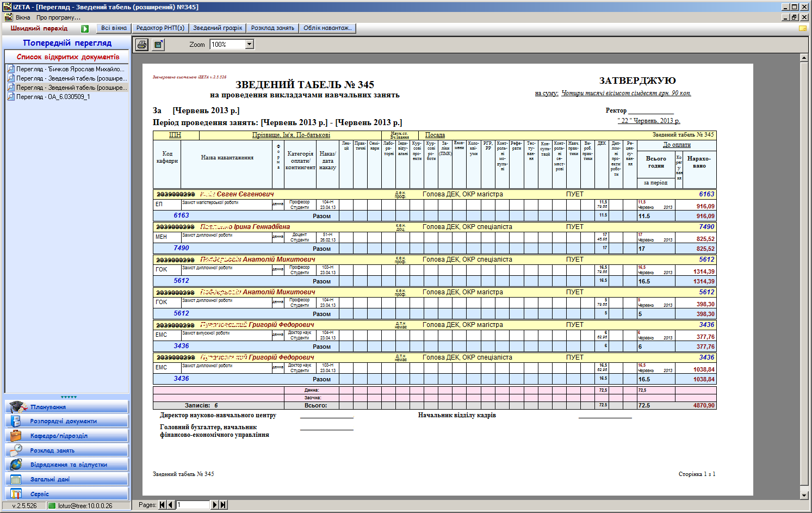812x513 pixels.
Task: Click the lotus@tree:10.0.0.26 status entry
Action: pyautogui.click(x=85, y=505)
